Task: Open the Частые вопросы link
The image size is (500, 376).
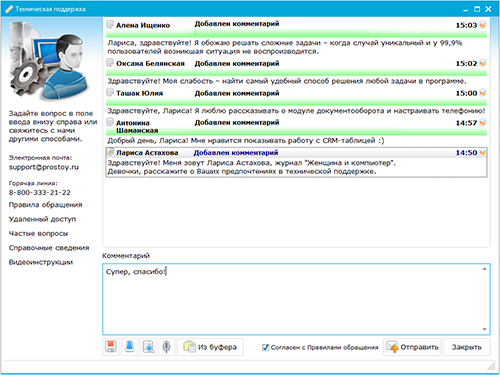Action: (38, 233)
